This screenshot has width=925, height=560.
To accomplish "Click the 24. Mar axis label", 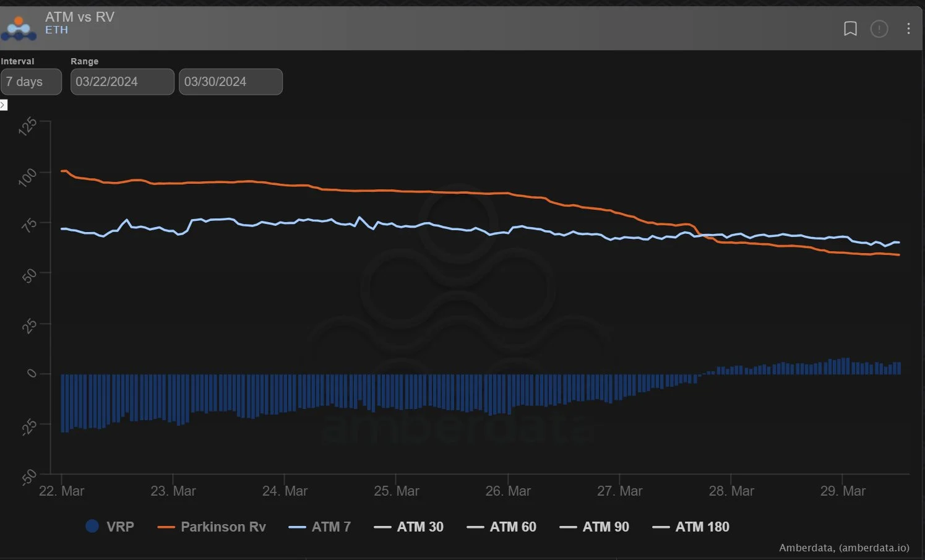I will pyautogui.click(x=285, y=491).
